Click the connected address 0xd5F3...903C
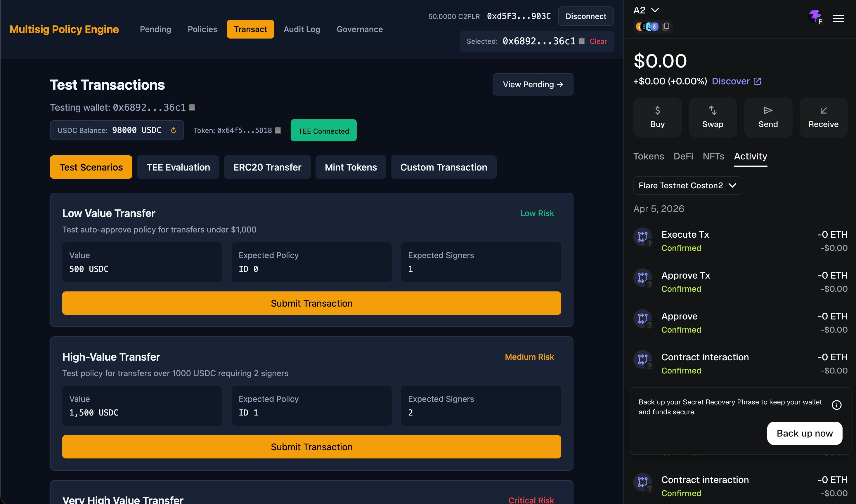This screenshot has height=504, width=856. [x=519, y=16]
